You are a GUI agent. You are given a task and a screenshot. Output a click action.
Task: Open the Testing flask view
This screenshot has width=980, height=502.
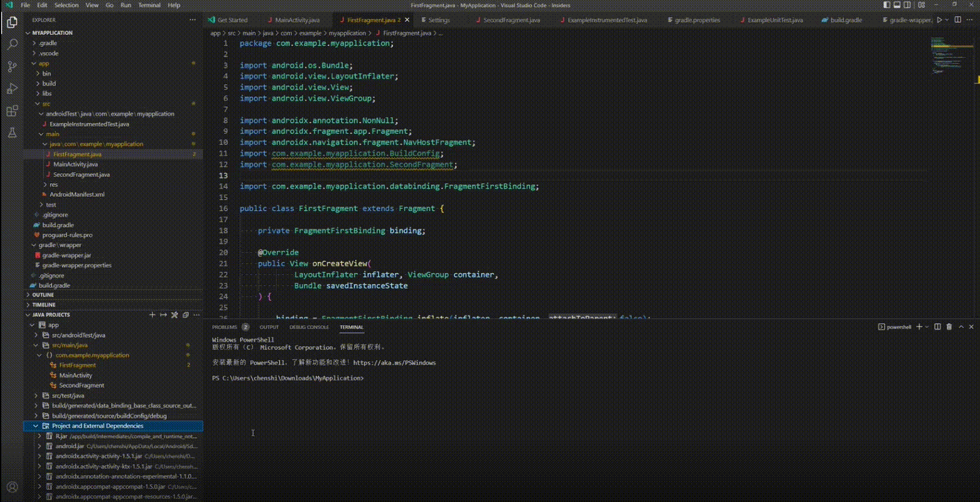12,133
